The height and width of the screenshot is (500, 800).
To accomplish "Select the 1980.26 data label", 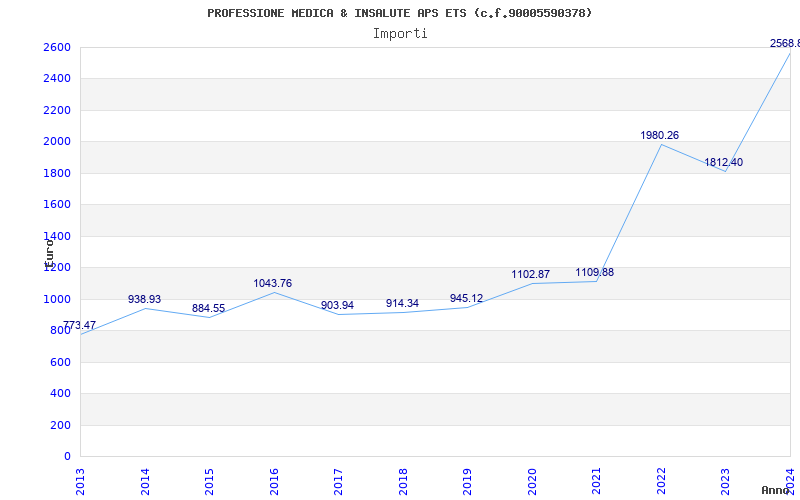I will (x=660, y=136).
